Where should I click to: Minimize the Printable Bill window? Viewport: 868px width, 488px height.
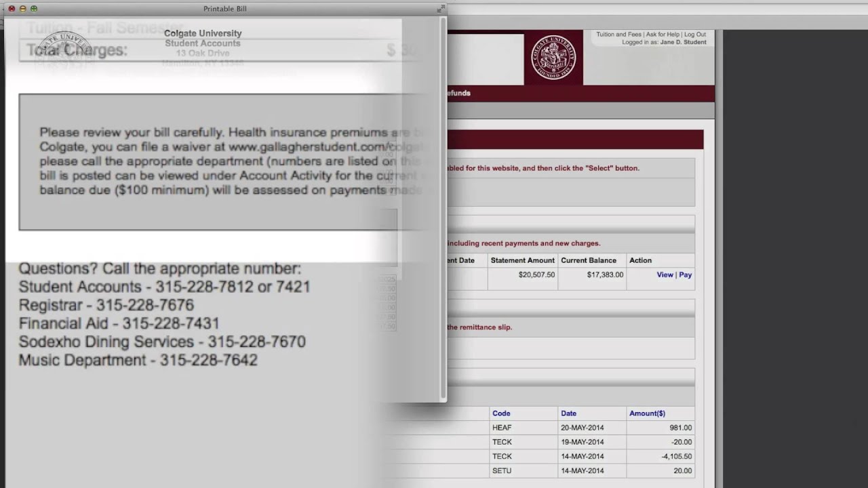point(23,9)
